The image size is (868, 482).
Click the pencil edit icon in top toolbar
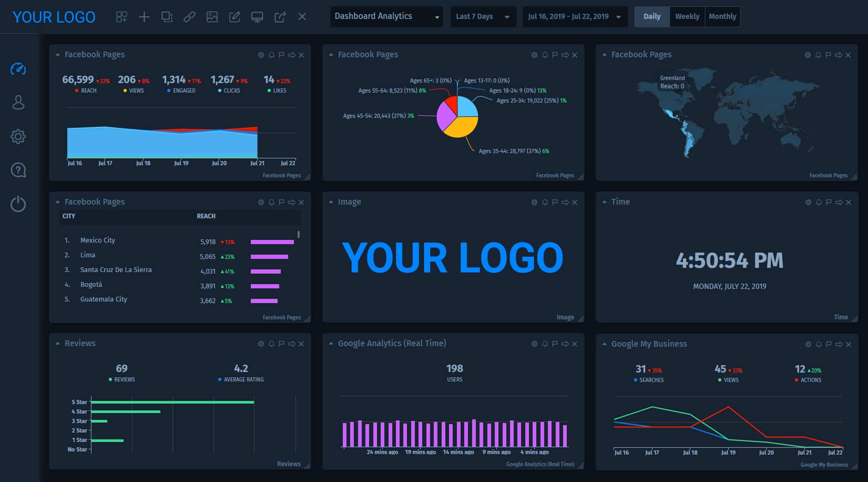pyautogui.click(x=235, y=17)
